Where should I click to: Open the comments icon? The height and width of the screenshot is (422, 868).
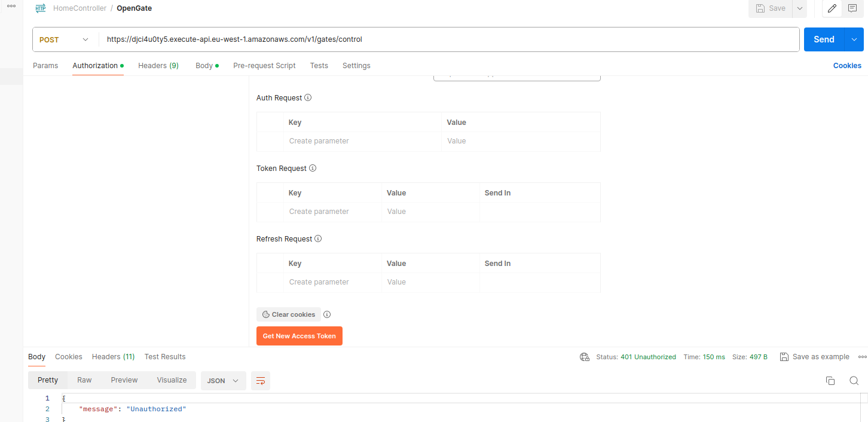(x=852, y=8)
